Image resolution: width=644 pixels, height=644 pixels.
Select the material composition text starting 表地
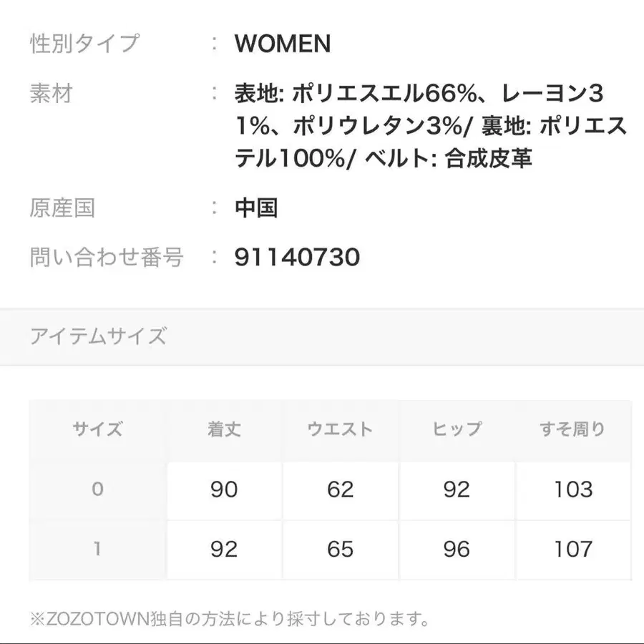pos(429,126)
